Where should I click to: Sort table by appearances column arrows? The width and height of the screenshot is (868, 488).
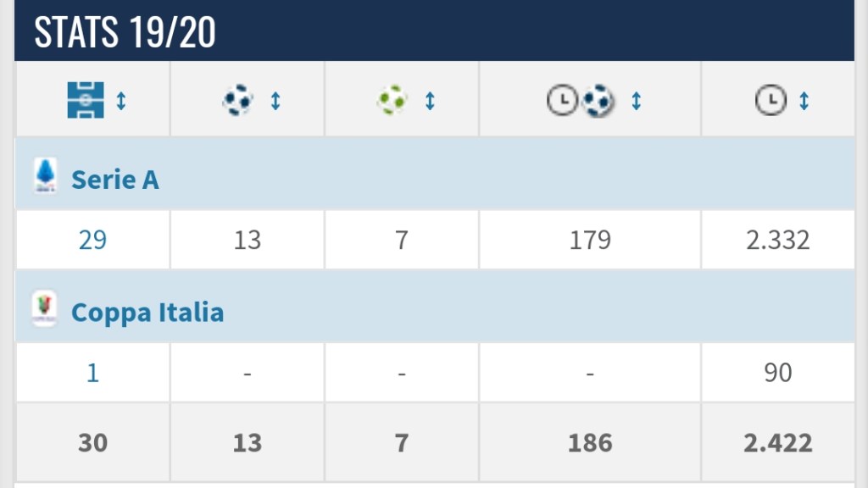click(x=121, y=101)
